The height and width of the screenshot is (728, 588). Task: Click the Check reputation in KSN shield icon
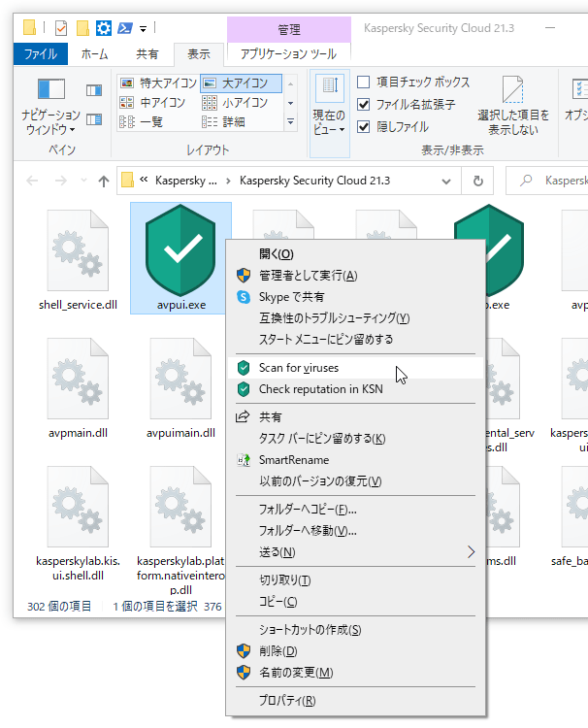click(x=244, y=389)
